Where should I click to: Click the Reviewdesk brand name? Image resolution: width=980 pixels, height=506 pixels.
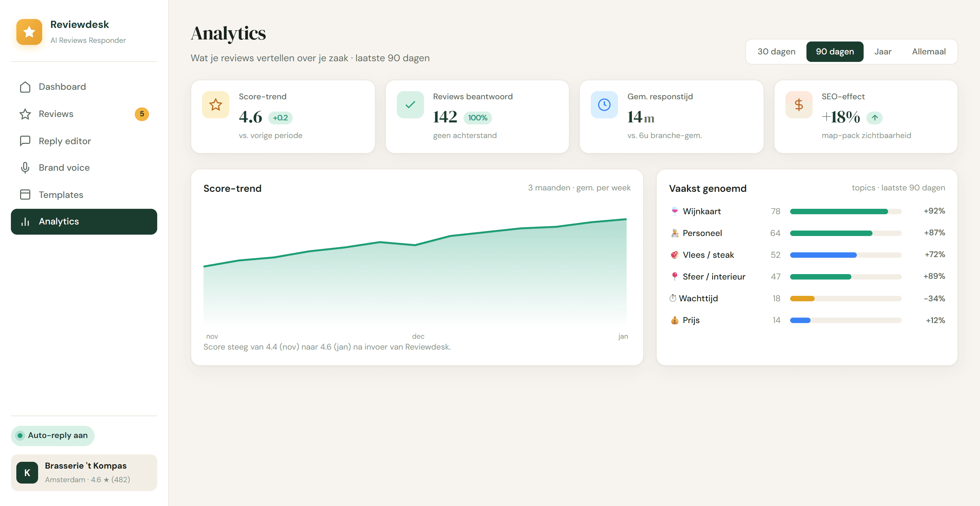(x=80, y=24)
